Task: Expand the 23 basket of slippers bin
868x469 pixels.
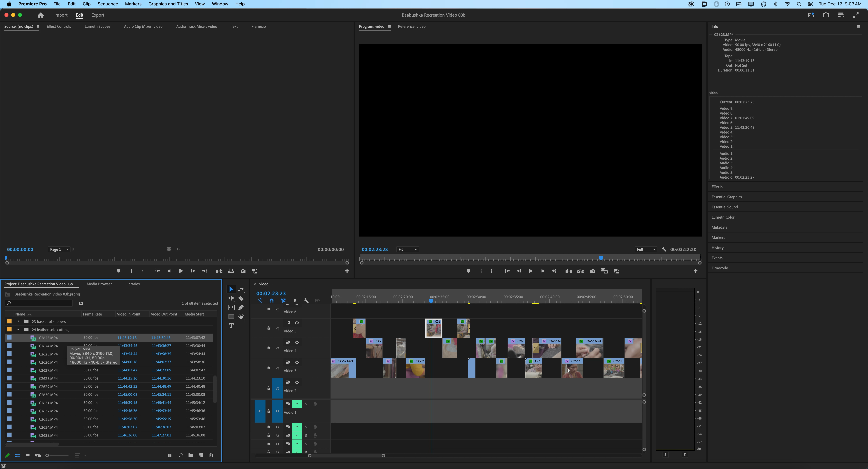Action: click(18, 322)
